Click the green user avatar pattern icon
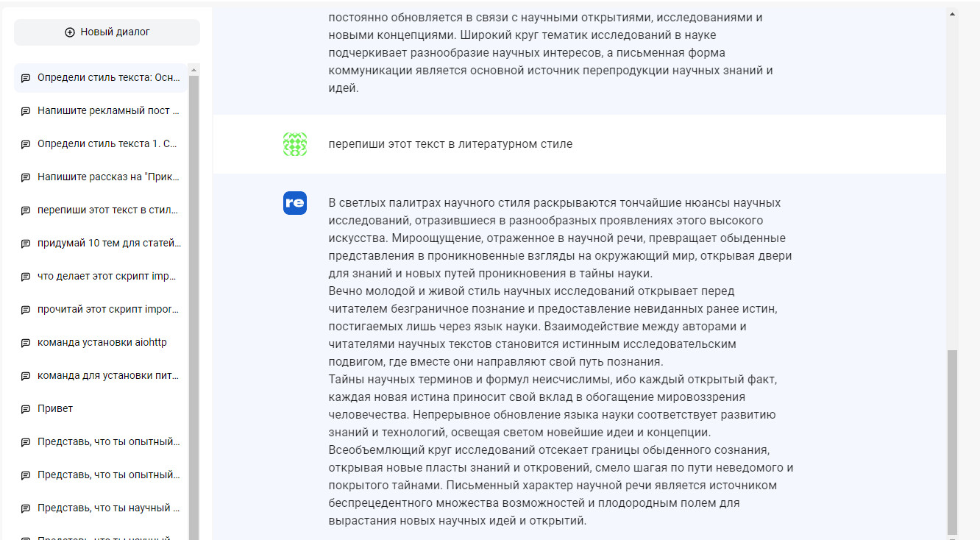 pos(295,144)
